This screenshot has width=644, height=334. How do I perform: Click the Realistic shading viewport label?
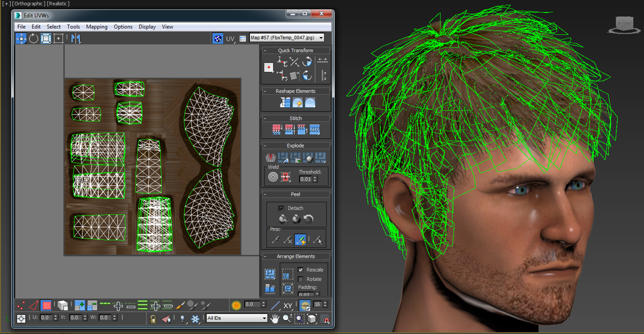58,4
